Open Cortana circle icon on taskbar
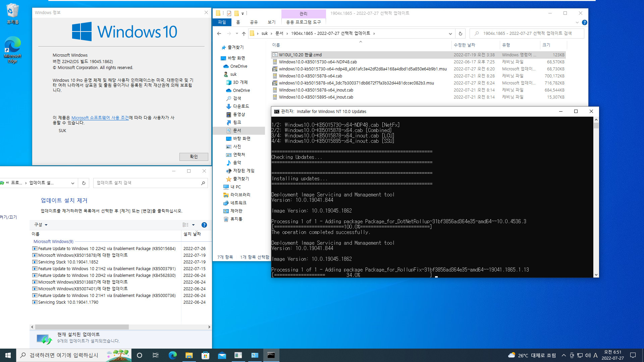644x362 pixels. [x=140, y=355]
